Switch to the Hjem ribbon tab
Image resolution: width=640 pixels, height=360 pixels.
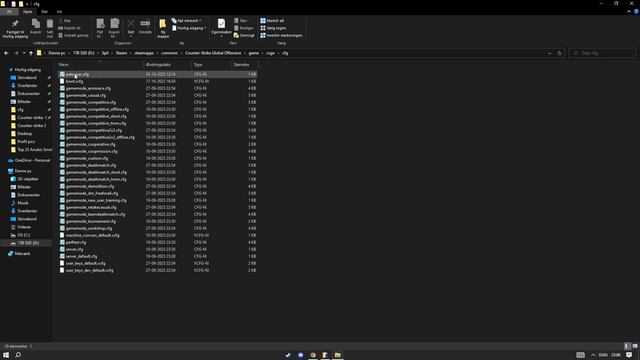(28, 12)
